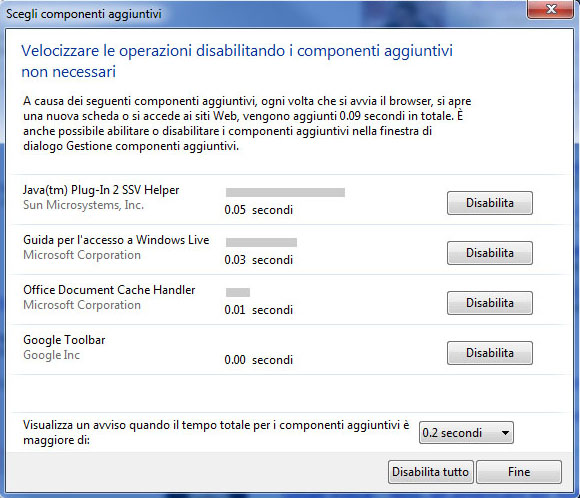Disable Guida per l'accesso a Windows Live
The height and width of the screenshot is (498, 580).
[x=490, y=253]
